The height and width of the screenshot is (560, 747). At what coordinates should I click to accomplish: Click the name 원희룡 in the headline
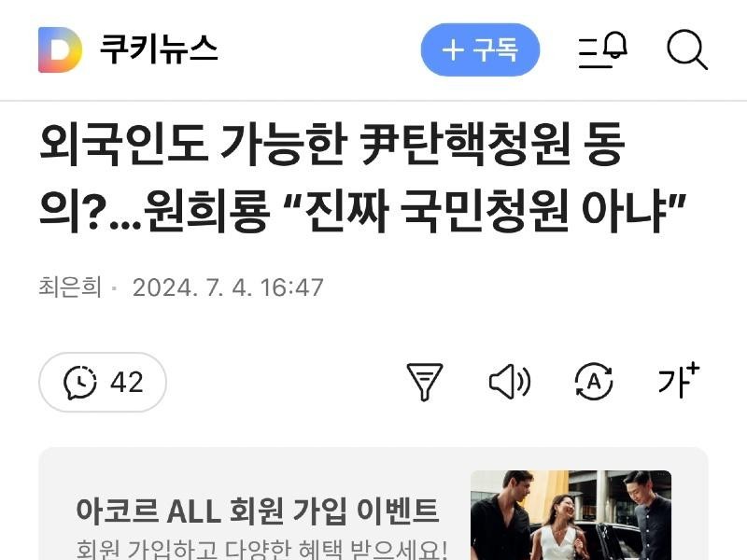[206, 211]
